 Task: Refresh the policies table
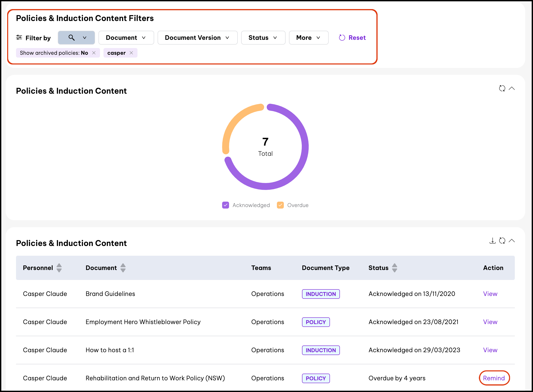tap(502, 241)
